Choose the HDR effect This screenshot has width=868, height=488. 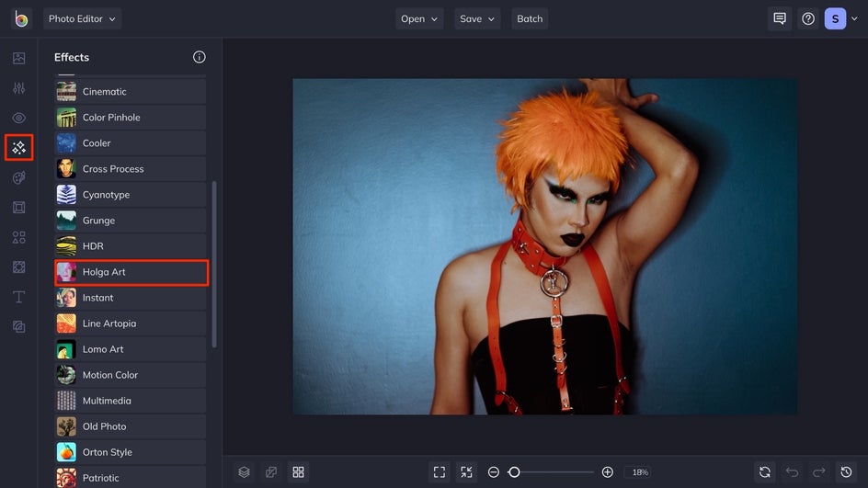pos(131,246)
